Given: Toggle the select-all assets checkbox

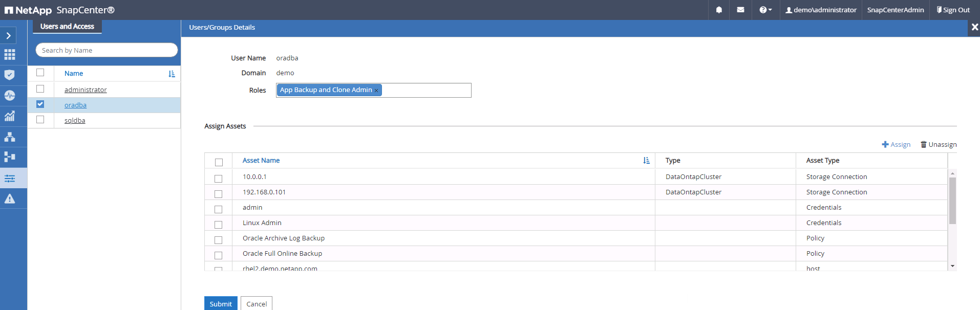Looking at the screenshot, I should pyautogui.click(x=219, y=163).
